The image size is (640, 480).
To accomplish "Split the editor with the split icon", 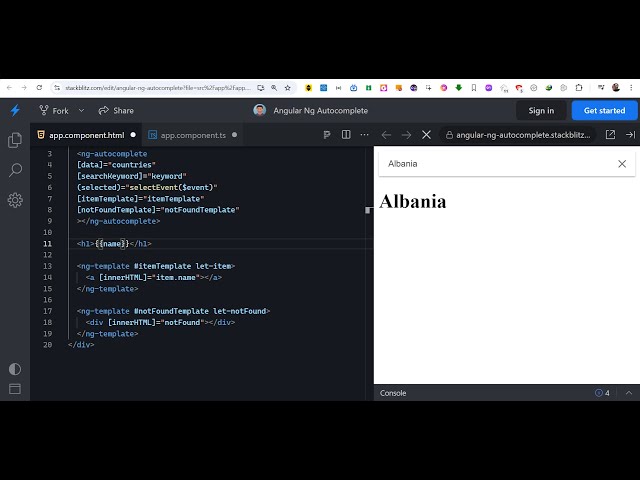I will (x=346, y=135).
